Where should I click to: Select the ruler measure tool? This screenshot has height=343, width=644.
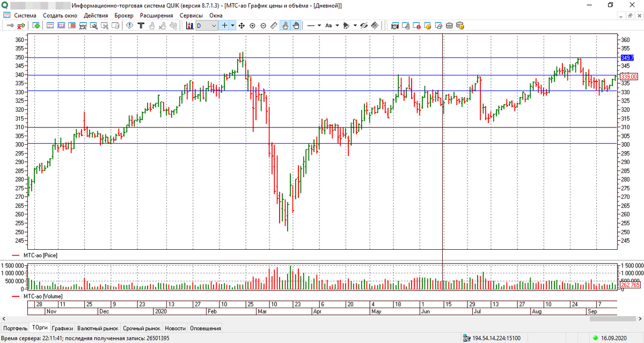[x=274, y=25]
